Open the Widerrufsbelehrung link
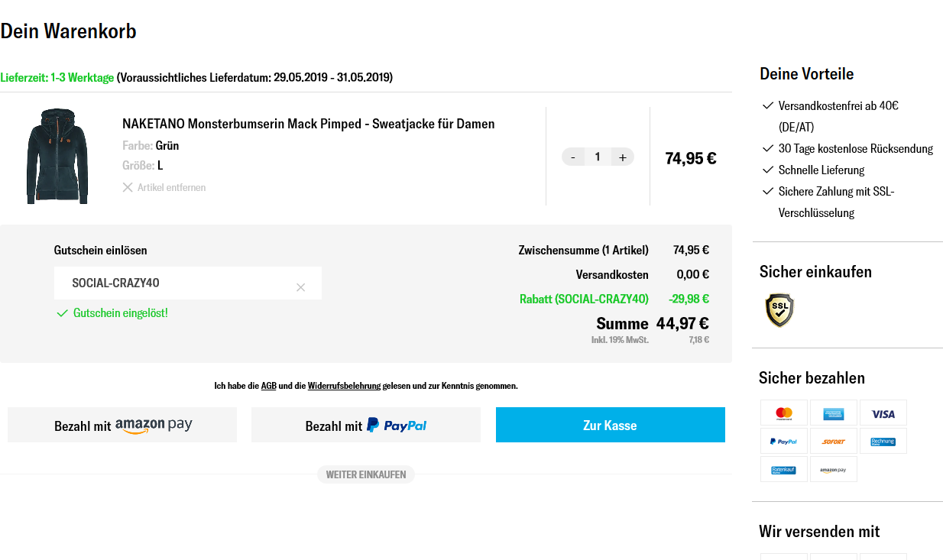The width and height of the screenshot is (943, 560). pyautogui.click(x=344, y=386)
